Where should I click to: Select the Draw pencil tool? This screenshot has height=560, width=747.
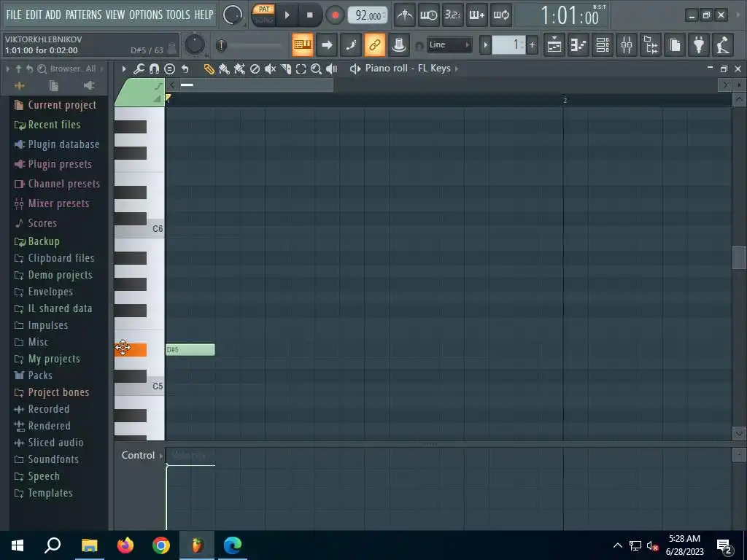click(209, 69)
